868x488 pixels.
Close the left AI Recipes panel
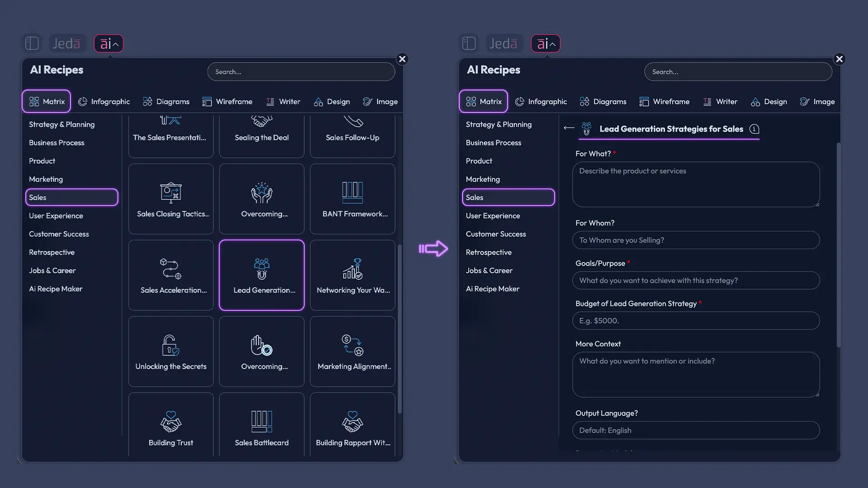coord(402,59)
